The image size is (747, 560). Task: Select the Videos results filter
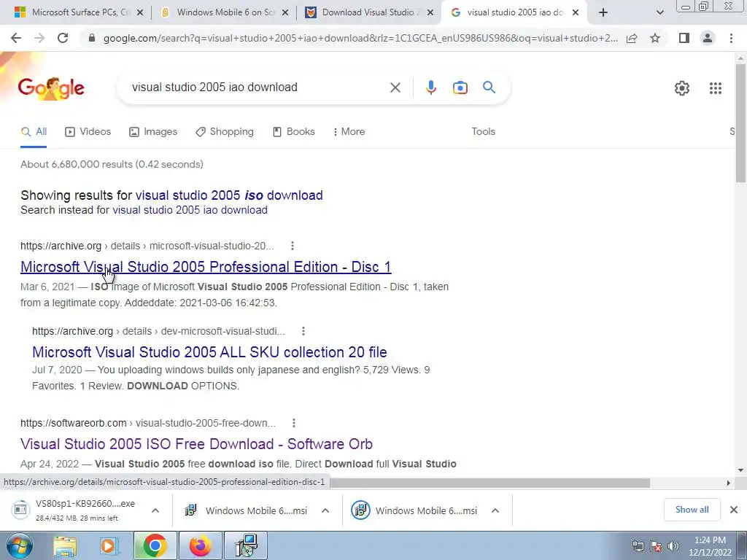[x=88, y=132]
